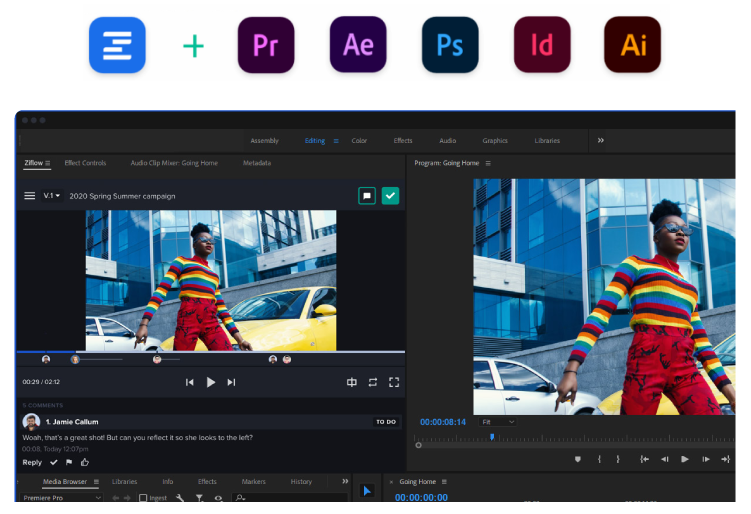The height and width of the screenshot is (514, 751).
Task: Click the blue playhead on Program timeline ruler
Action: tap(491, 437)
